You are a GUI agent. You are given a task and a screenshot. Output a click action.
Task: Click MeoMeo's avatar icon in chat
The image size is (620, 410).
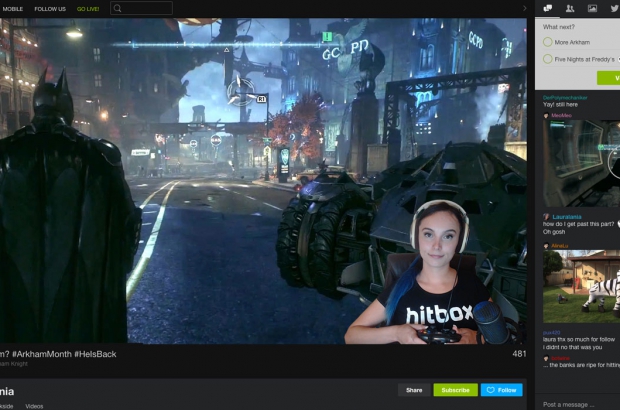pyautogui.click(x=546, y=115)
